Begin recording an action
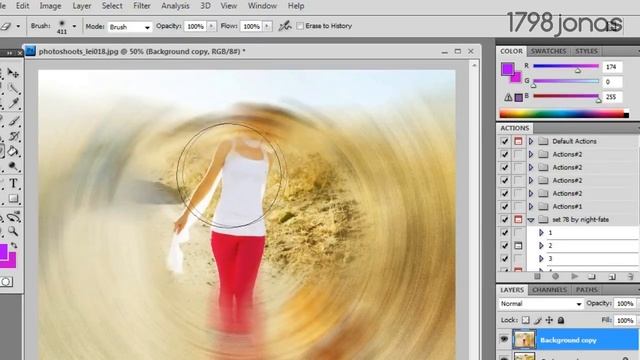 click(x=556, y=276)
